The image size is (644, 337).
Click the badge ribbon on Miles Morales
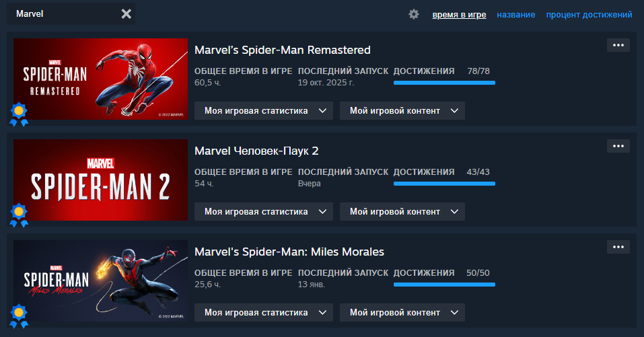19,315
